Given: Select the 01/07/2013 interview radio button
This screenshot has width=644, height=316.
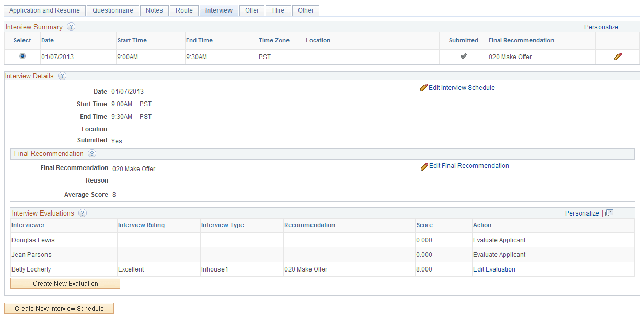Looking at the screenshot, I should [22, 56].
